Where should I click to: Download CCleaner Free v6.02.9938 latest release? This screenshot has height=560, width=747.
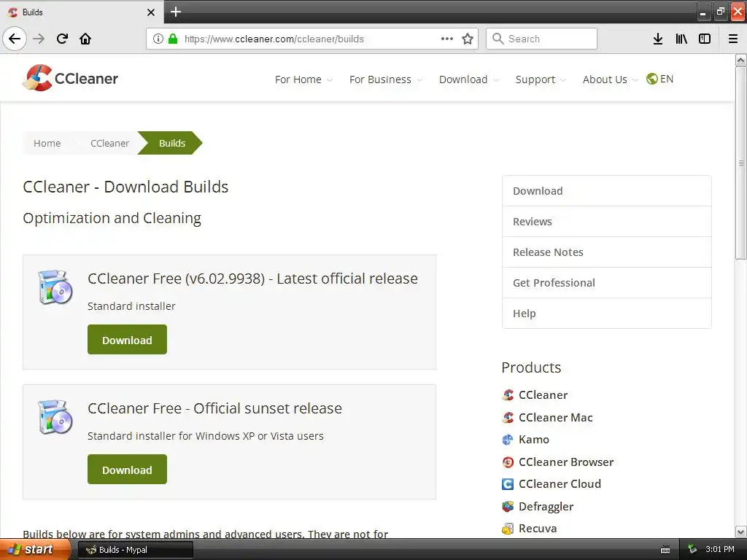pyautogui.click(x=127, y=340)
